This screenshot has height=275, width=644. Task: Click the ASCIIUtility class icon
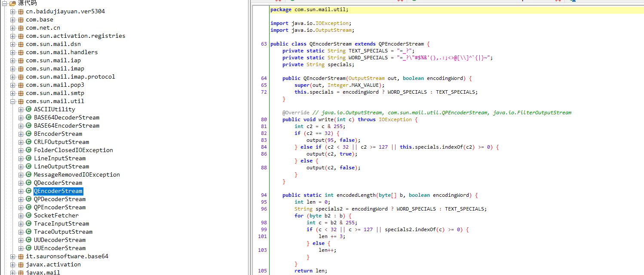point(29,110)
